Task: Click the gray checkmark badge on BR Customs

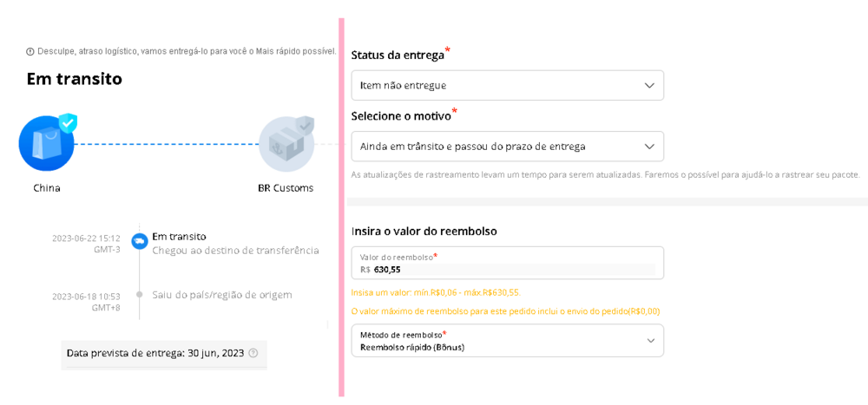Action: 304,126
